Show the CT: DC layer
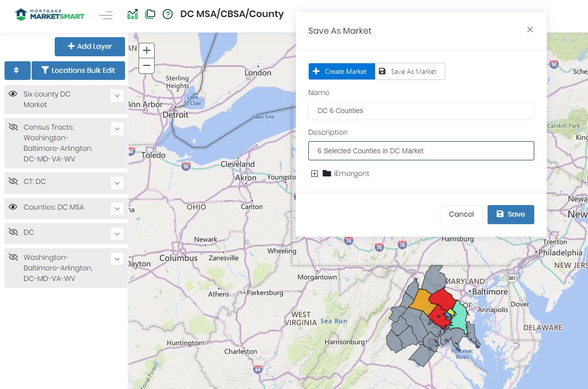Image resolution: width=588 pixels, height=389 pixels. point(13,181)
